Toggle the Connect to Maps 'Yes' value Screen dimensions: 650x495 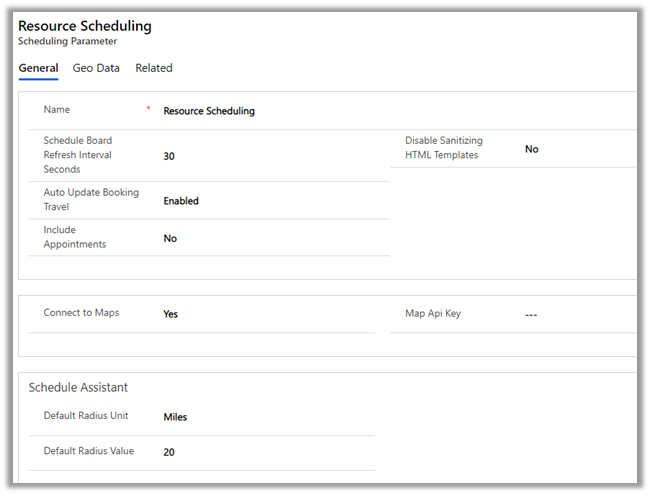pyautogui.click(x=171, y=314)
